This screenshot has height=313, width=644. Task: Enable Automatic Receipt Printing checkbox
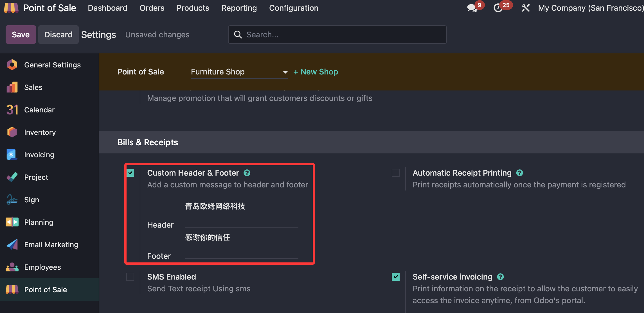pos(395,173)
